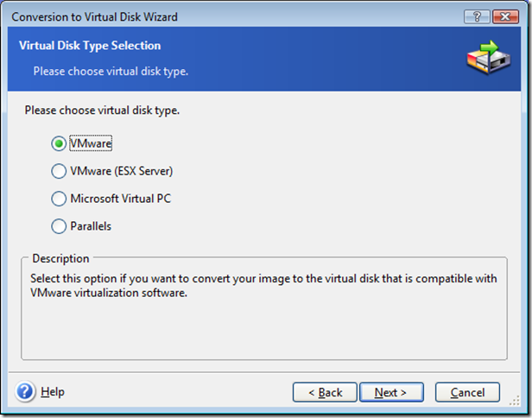Image resolution: width=532 pixels, height=418 pixels.
Task: Click the VMware virtualization software description text
Action: [263, 285]
